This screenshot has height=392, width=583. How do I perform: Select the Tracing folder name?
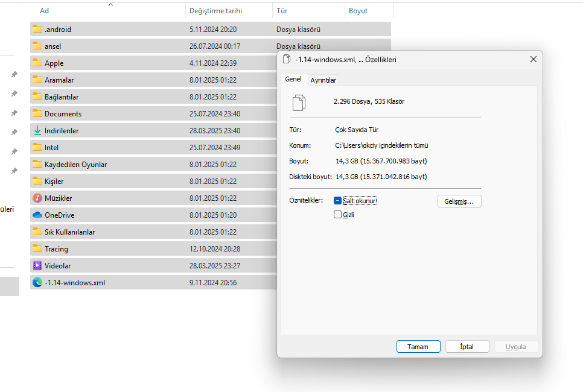tap(56, 249)
